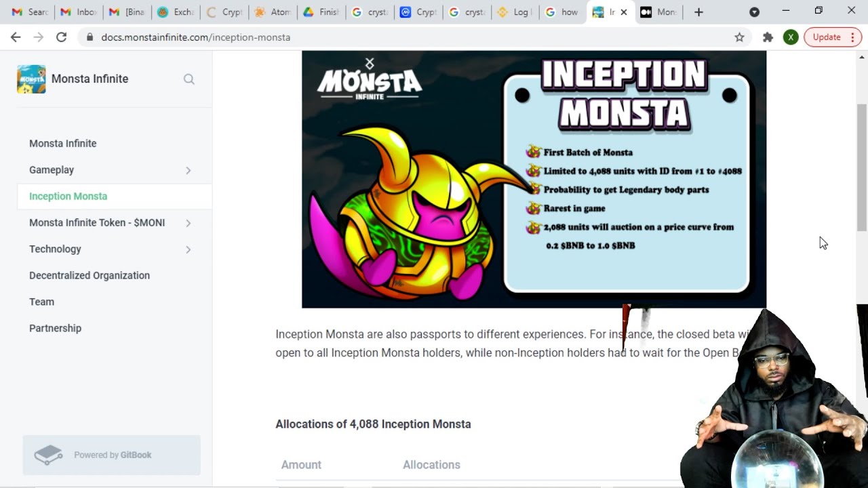
Task: Switch to the first Gmail Search tab
Action: [x=30, y=12]
